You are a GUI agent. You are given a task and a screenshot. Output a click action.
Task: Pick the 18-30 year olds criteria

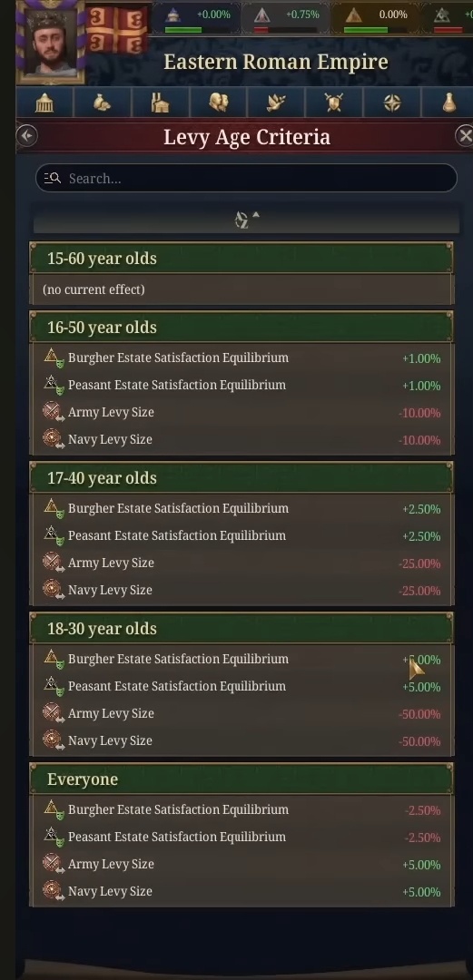(241, 628)
